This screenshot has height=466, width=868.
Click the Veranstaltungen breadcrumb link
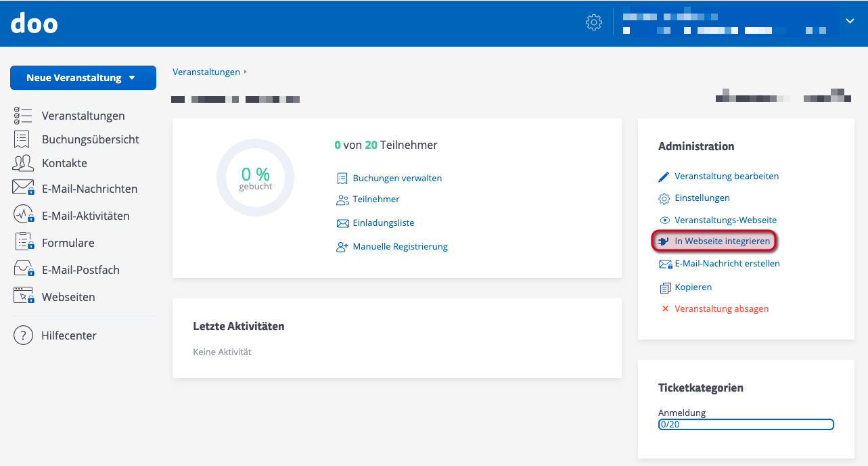[206, 72]
